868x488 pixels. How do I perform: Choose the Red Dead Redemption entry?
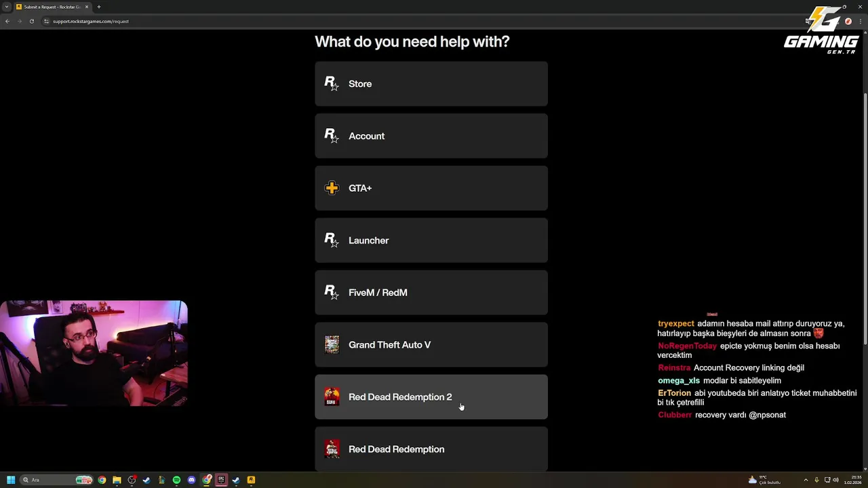(431, 449)
